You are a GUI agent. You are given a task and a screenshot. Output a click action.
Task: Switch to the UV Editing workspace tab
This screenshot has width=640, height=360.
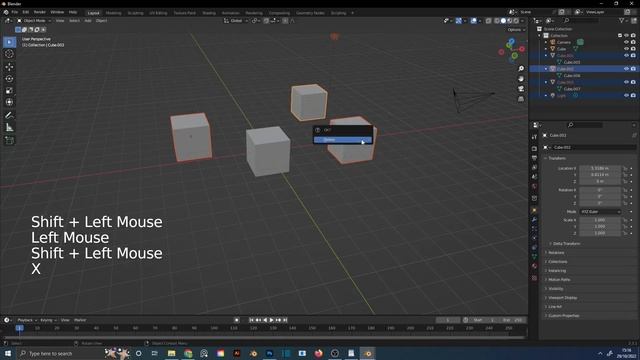coord(158,13)
